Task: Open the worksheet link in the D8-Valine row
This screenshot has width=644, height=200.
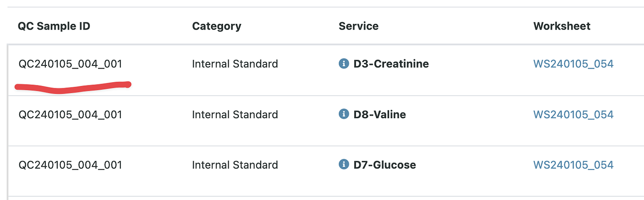Action: coord(573,114)
